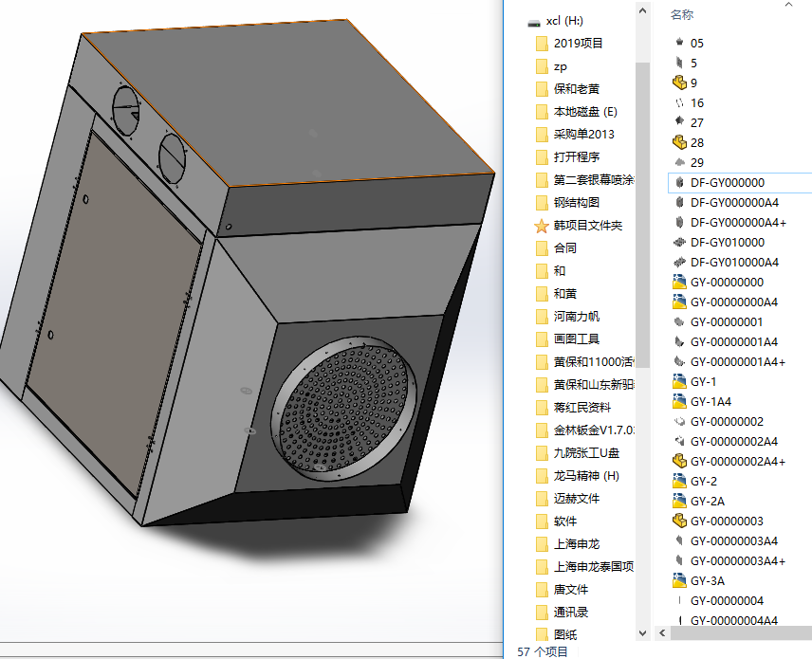This screenshot has height=659, width=812.
Task: Select the 采购单2013 folder
Action: click(x=583, y=135)
